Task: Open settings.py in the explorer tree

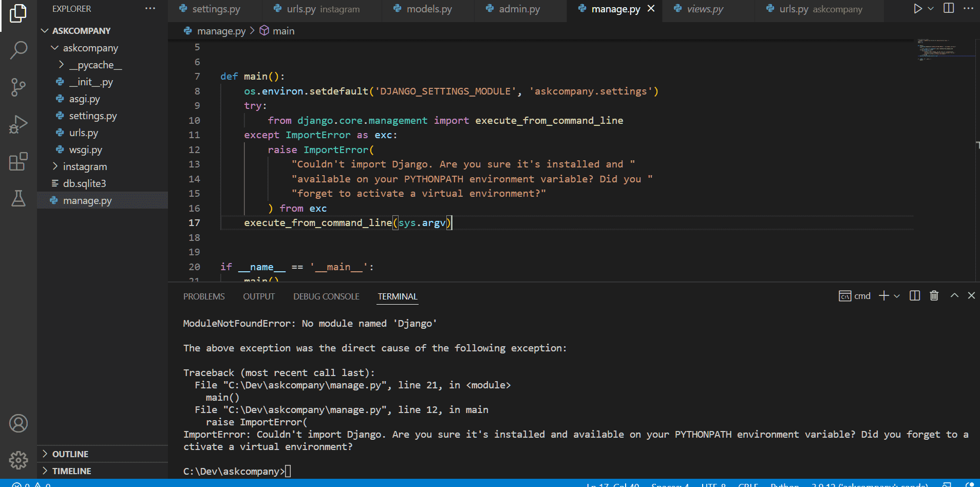Action: tap(93, 116)
